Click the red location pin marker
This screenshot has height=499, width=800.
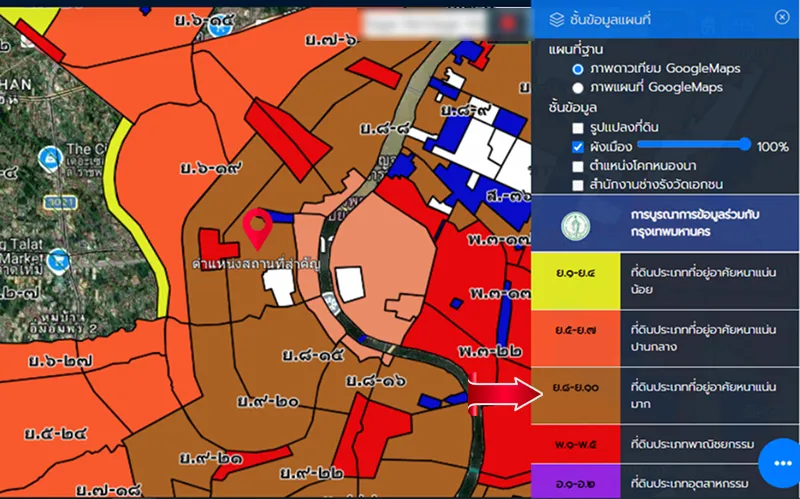click(257, 229)
